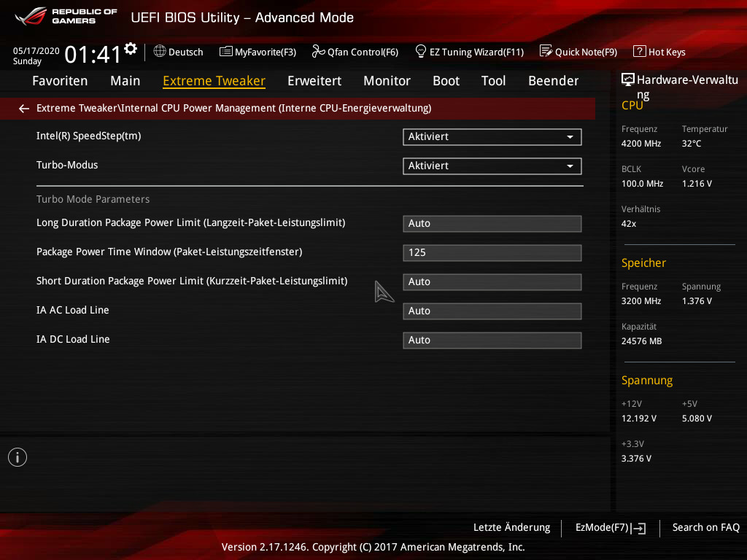Viewport: 747px width, 560px height.
Task: Click the BCLK value 100.0 MHz
Action: point(642,184)
